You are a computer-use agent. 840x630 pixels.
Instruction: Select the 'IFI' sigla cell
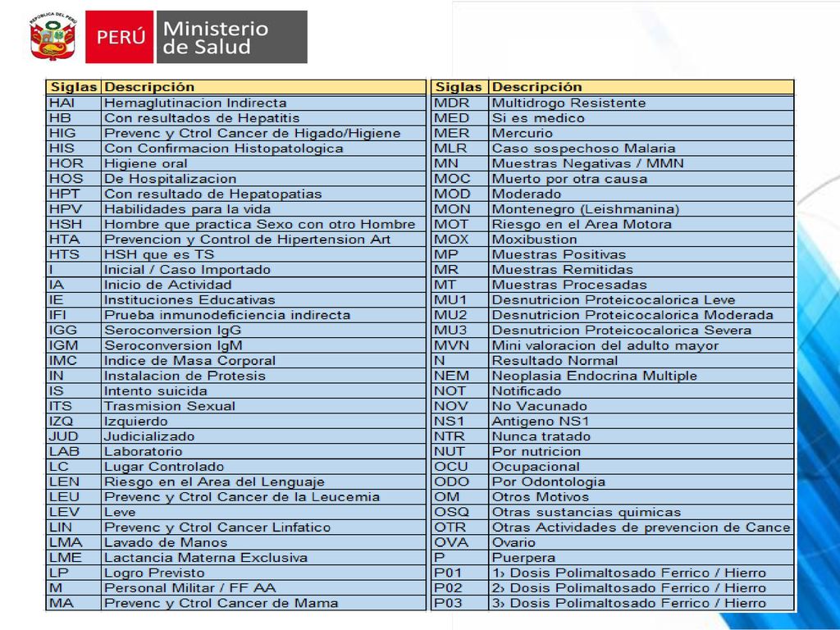tap(73, 315)
